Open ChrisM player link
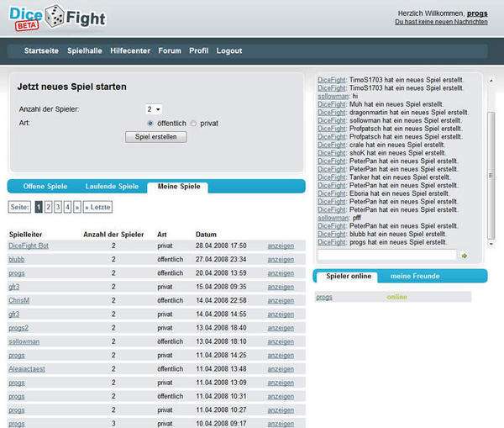The width and height of the screenshot is (504, 428). 19,300
